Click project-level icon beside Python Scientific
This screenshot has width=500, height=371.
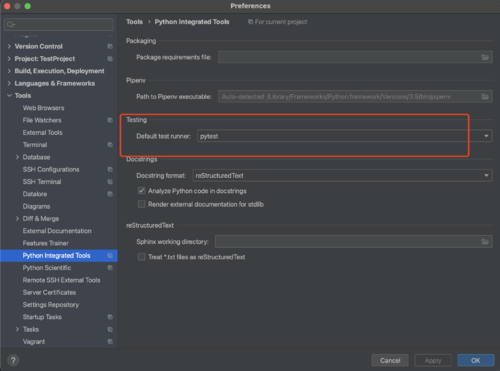110,268
